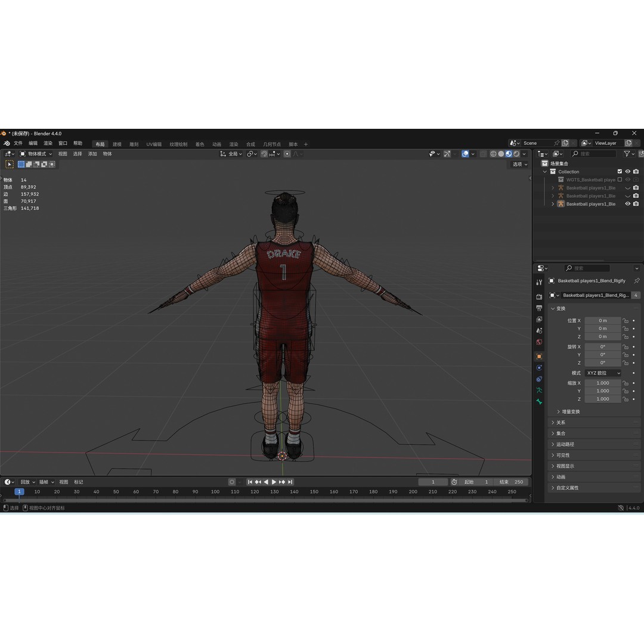Choose the Subtract selection mode icon

(36, 165)
